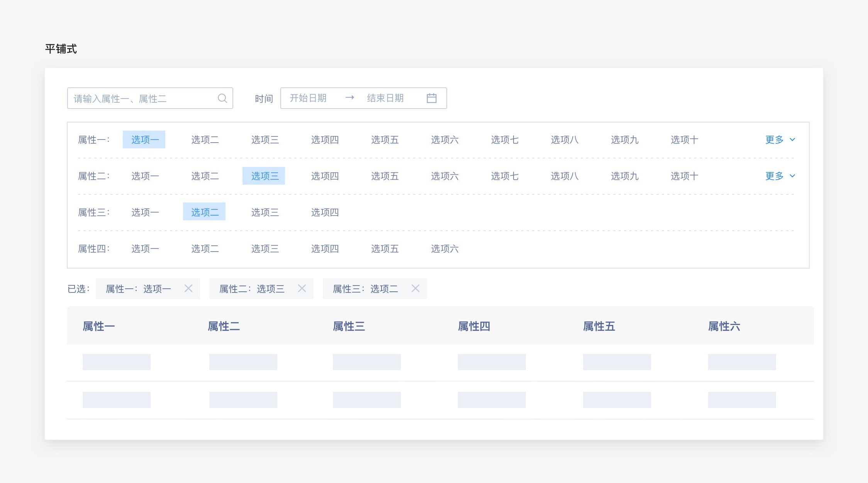Pick 选项八 in 属性一 row
The height and width of the screenshot is (483, 868).
point(565,139)
